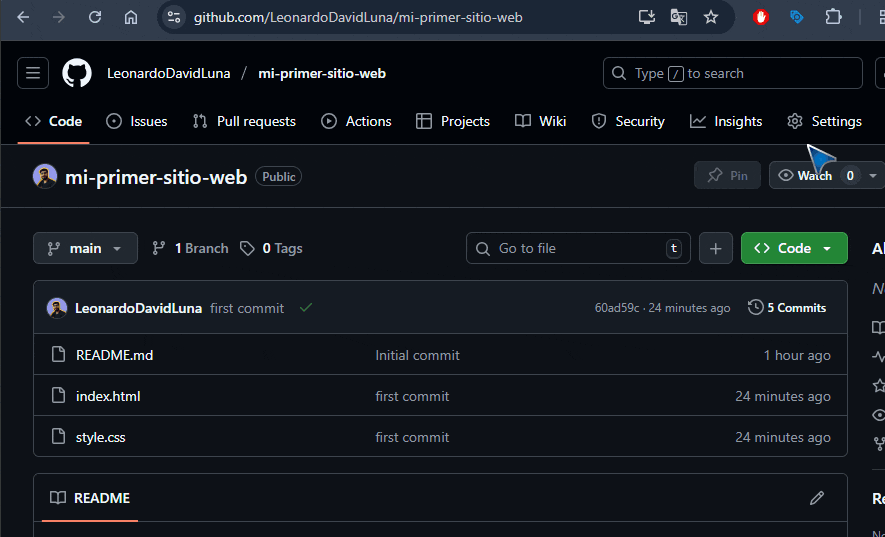Open the Security tab

(x=628, y=121)
